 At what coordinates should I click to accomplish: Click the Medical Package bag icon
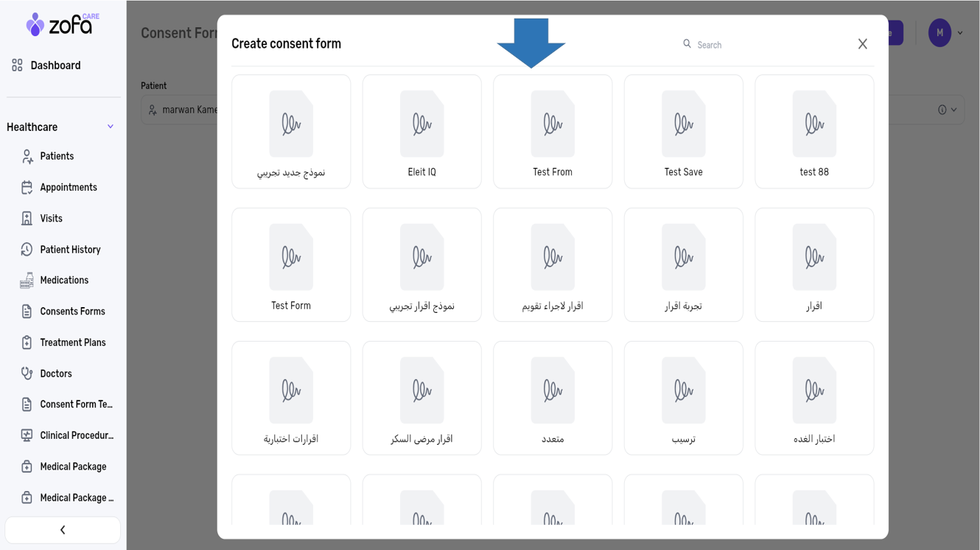tap(27, 467)
